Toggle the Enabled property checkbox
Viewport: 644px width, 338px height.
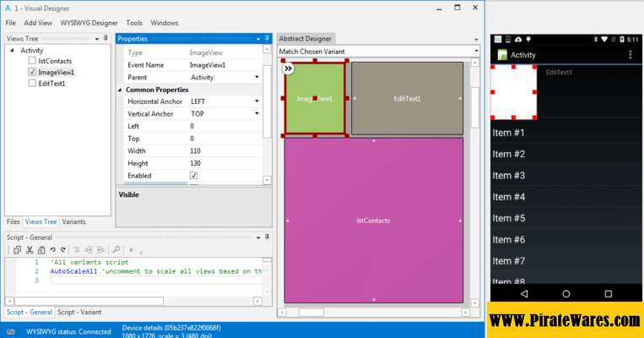[193, 175]
